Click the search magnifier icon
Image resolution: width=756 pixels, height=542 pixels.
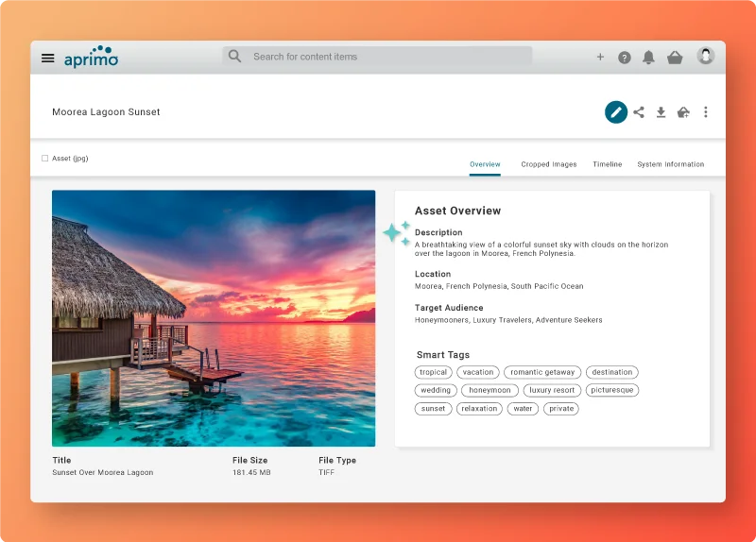(x=234, y=57)
